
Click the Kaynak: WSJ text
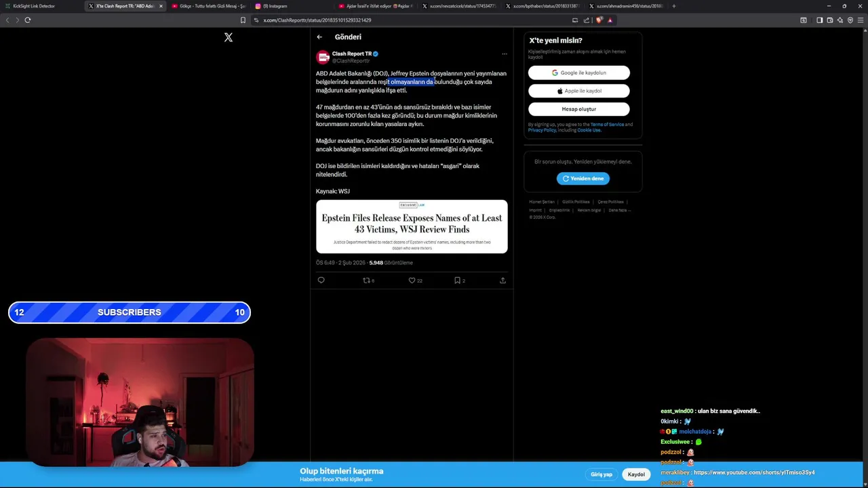(333, 191)
